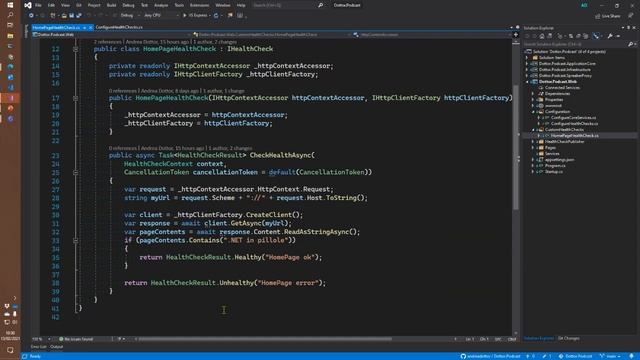Click the Home icon in Solution Explorer toolbar
640x360 pixels.
click(542, 36)
